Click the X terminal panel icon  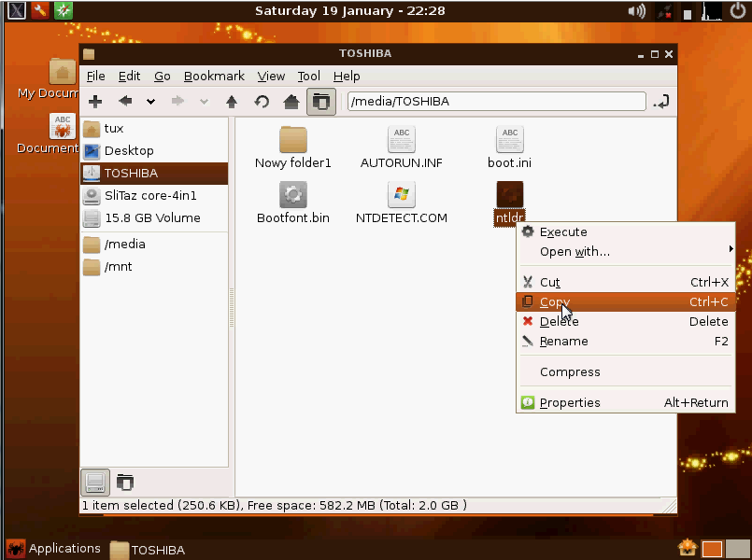(x=16, y=10)
